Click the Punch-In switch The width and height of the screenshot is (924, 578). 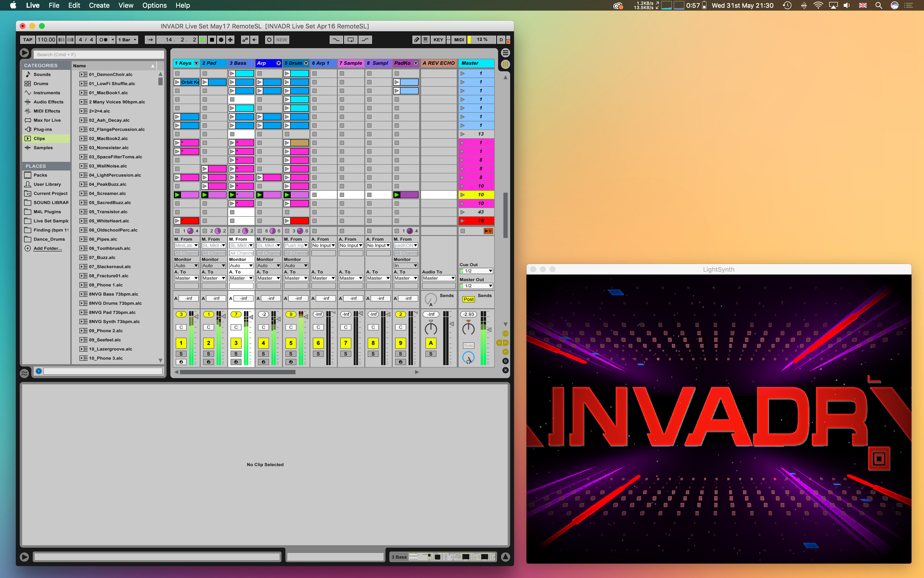point(336,40)
